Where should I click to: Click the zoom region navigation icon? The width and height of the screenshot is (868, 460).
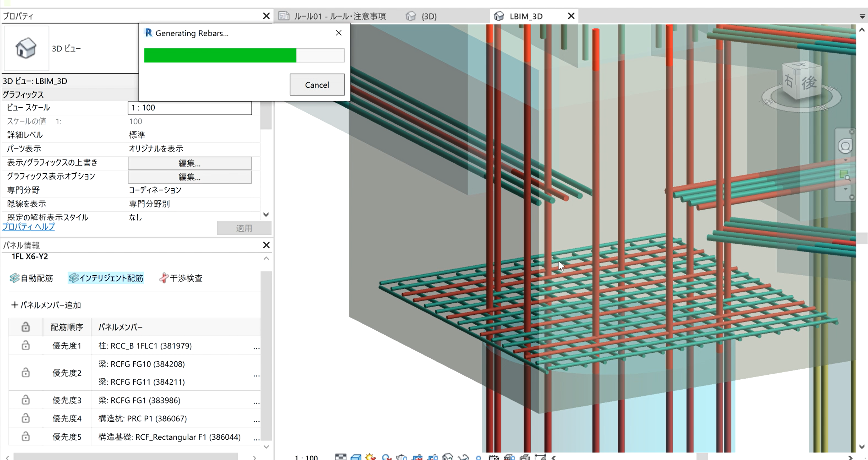click(x=845, y=175)
